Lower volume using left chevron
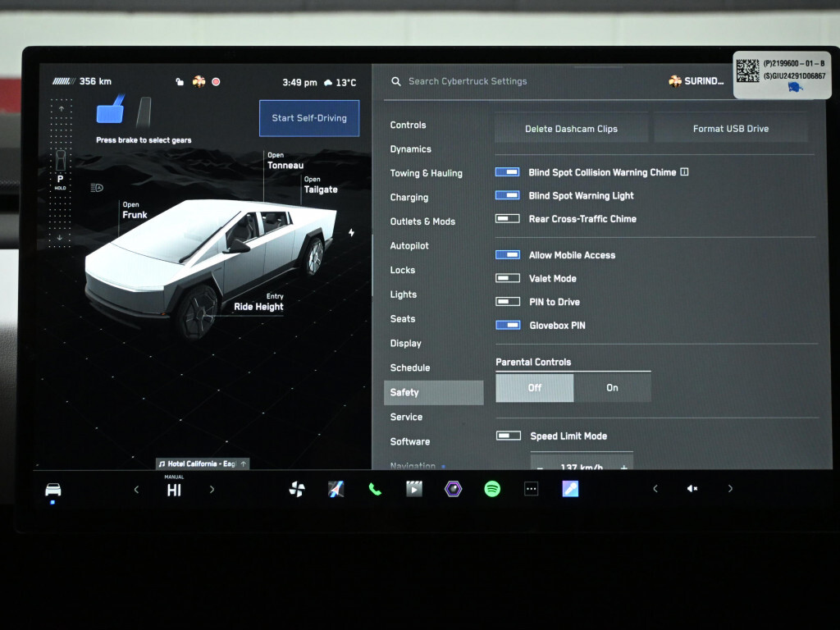This screenshot has height=630, width=840. click(x=655, y=489)
